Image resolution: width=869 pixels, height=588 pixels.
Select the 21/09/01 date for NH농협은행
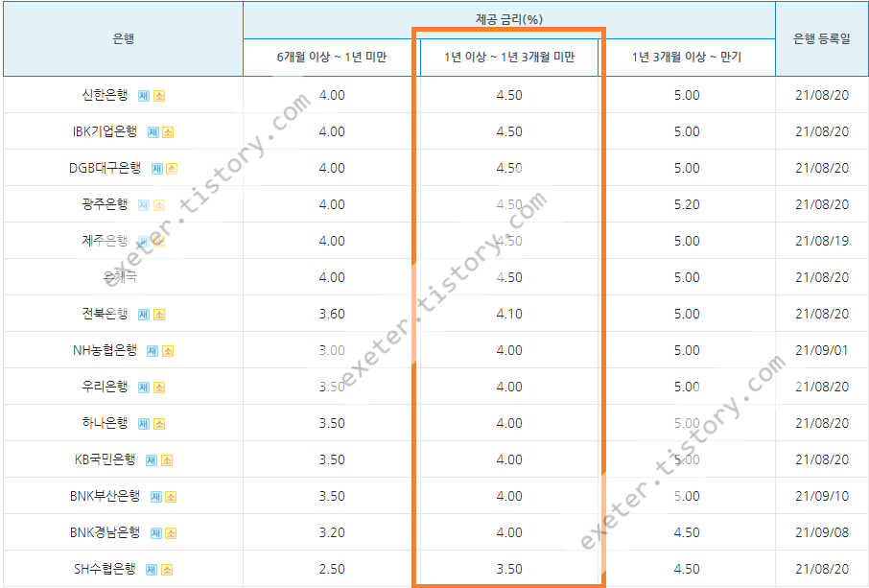pyautogui.click(x=822, y=350)
